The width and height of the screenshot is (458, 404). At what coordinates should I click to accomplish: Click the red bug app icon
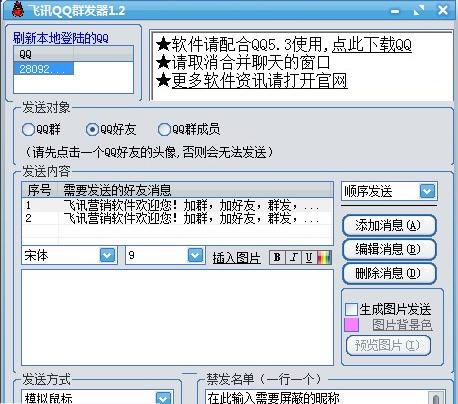click(x=18, y=9)
